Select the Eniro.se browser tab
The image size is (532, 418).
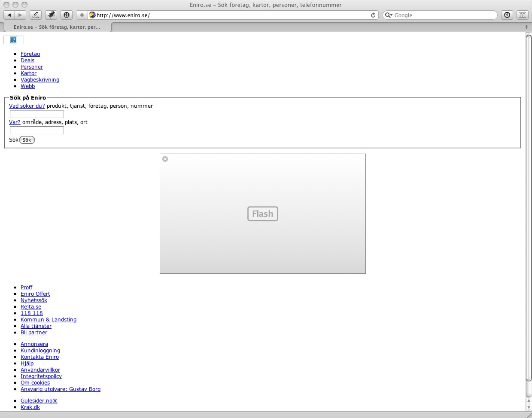(57, 27)
